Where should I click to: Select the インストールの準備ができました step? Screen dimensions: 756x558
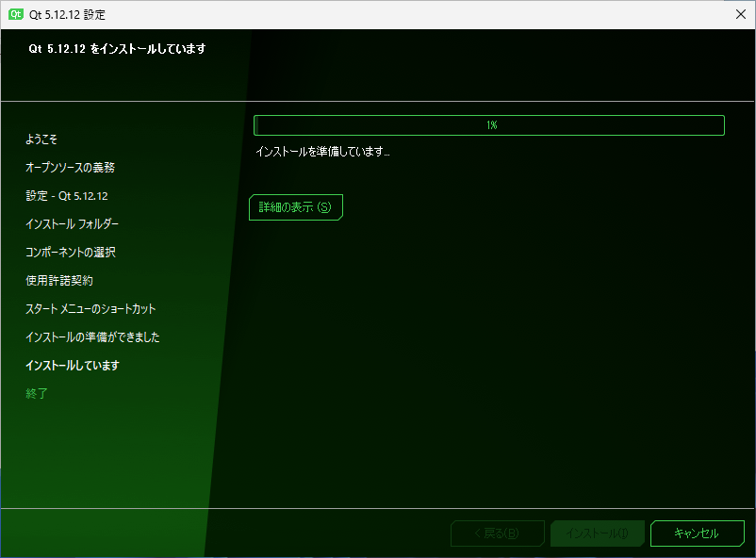(92, 336)
